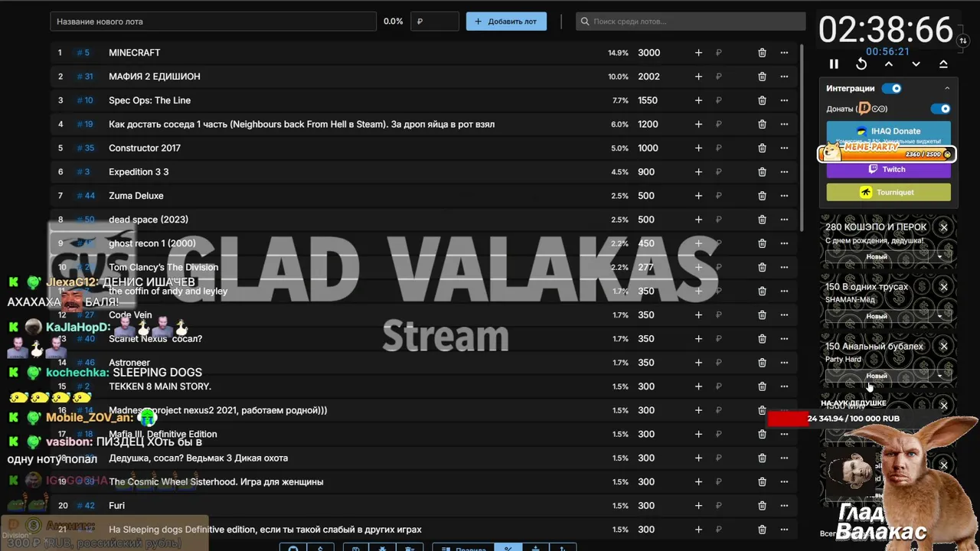This screenshot has width=980, height=551.
Task: Toggle the Интеграции switch
Action: coord(892,89)
